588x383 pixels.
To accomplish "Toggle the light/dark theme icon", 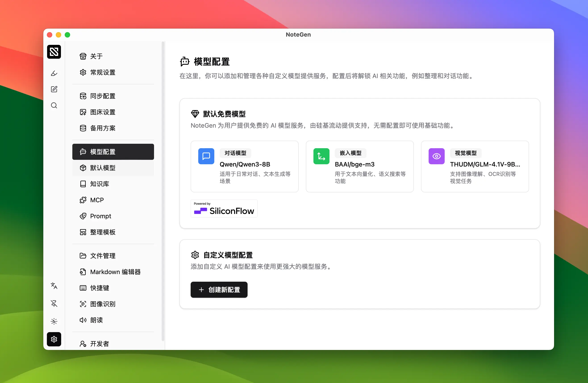I will pos(54,321).
